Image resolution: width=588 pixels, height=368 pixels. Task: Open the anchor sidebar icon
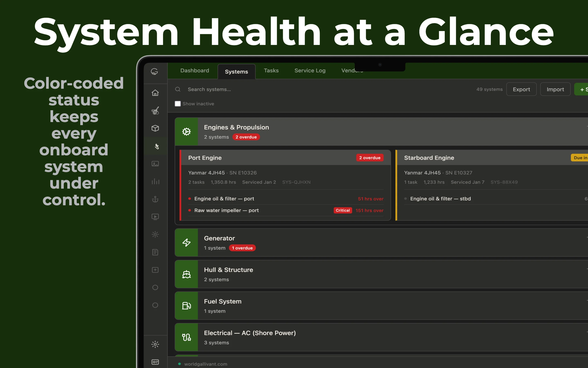click(x=155, y=199)
